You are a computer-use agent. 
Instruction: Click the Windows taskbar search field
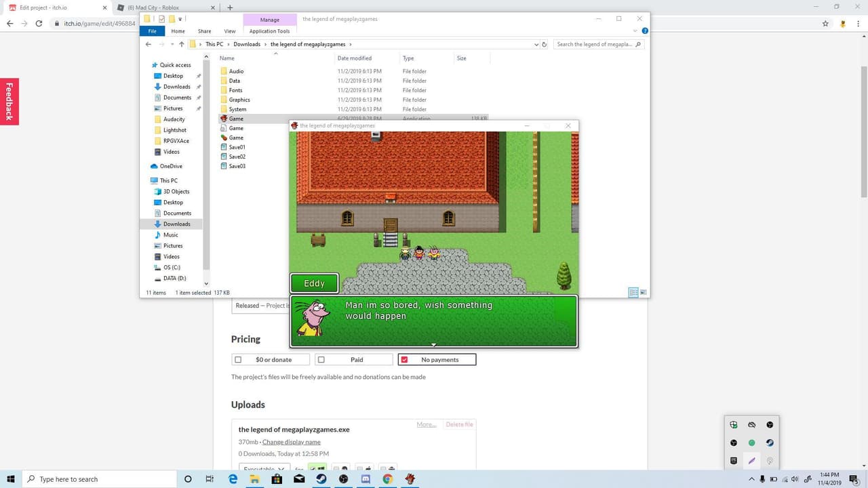click(99, 479)
